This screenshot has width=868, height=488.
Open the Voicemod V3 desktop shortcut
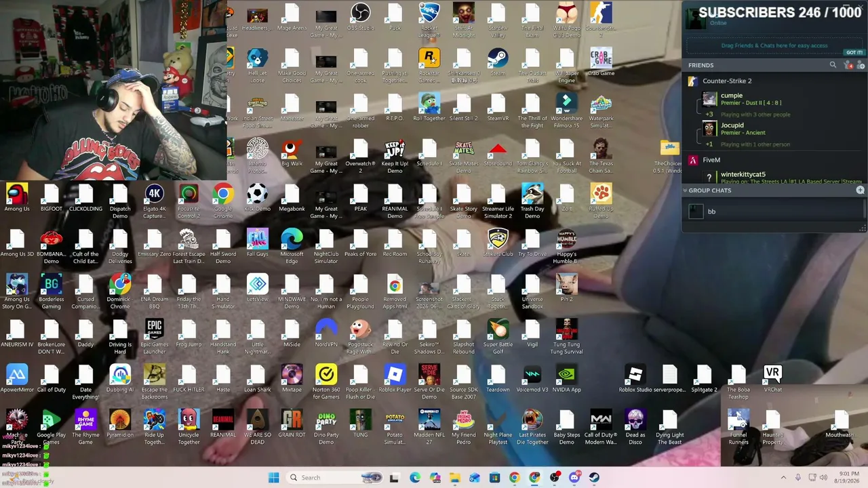pos(532,379)
